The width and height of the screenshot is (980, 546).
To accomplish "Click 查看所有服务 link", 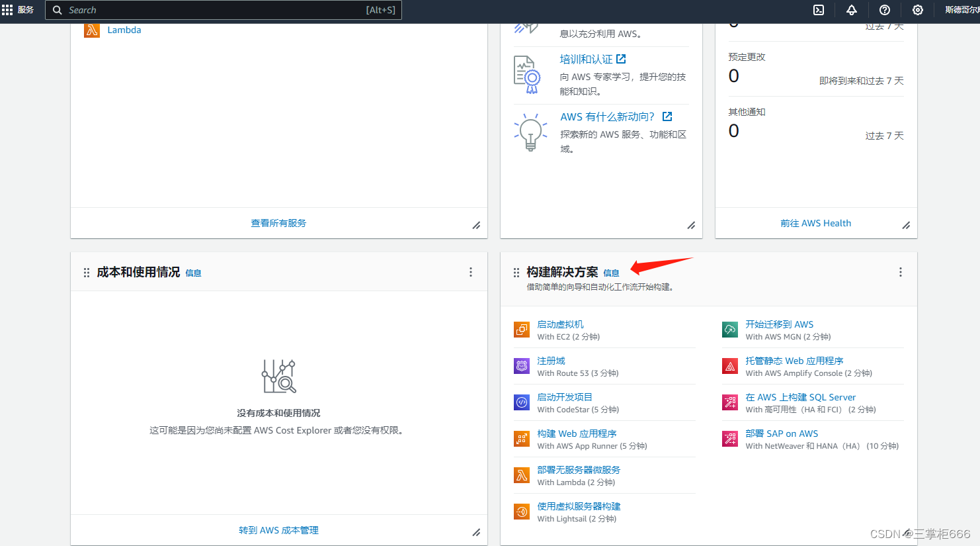I will point(278,223).
